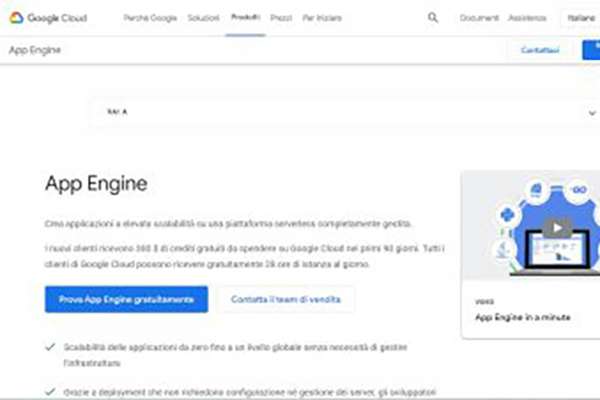Open the Perché Google menu

click(150, 18)
